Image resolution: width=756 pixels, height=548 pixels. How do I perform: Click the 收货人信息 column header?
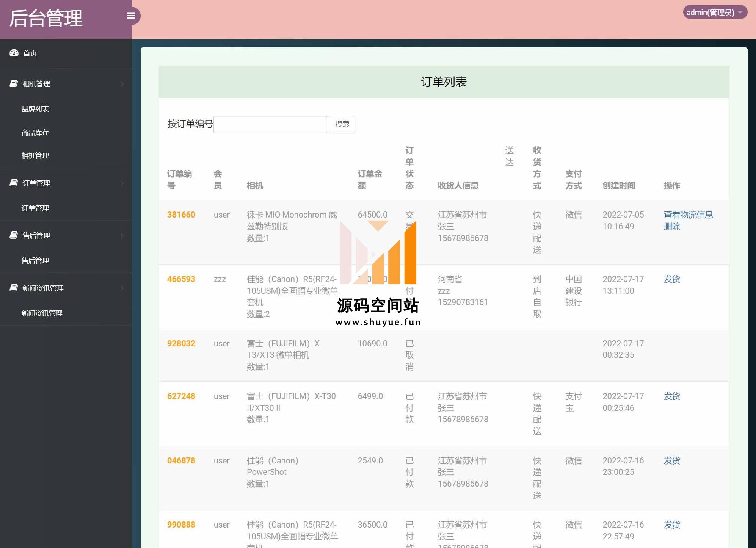click(x=458, y=186)
